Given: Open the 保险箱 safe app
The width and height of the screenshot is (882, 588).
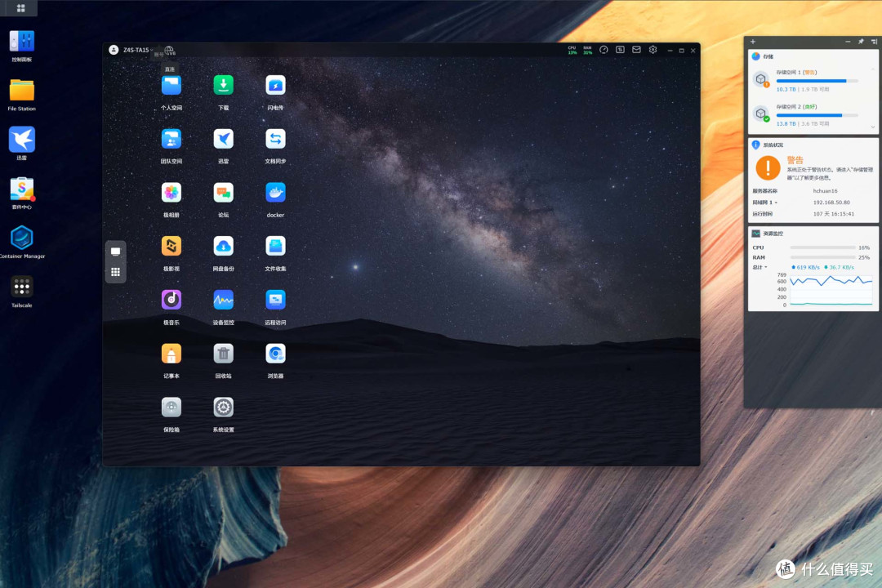Looking at the screenshot, I should pyautogui.click(x=171, y=408).
